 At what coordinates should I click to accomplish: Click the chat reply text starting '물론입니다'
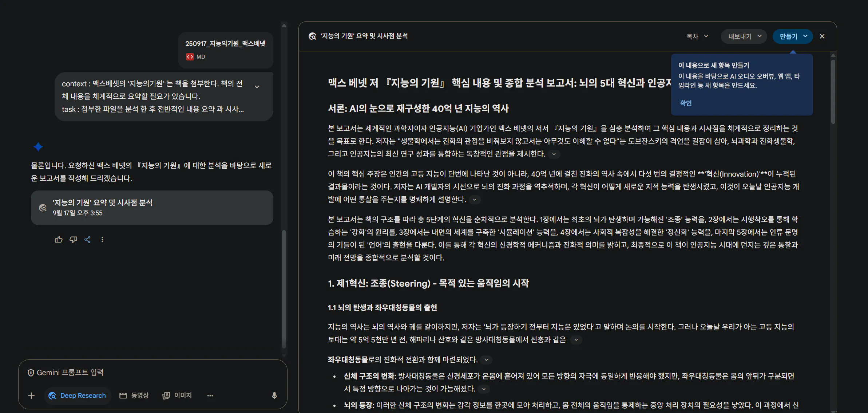coord(151,172)
